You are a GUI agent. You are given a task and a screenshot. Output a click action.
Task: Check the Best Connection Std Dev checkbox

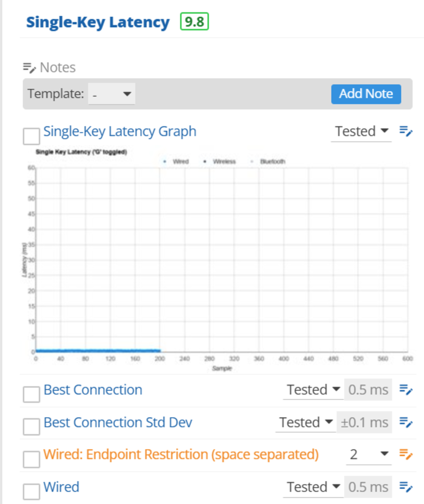pyautogui.click(x=31, y=427)
